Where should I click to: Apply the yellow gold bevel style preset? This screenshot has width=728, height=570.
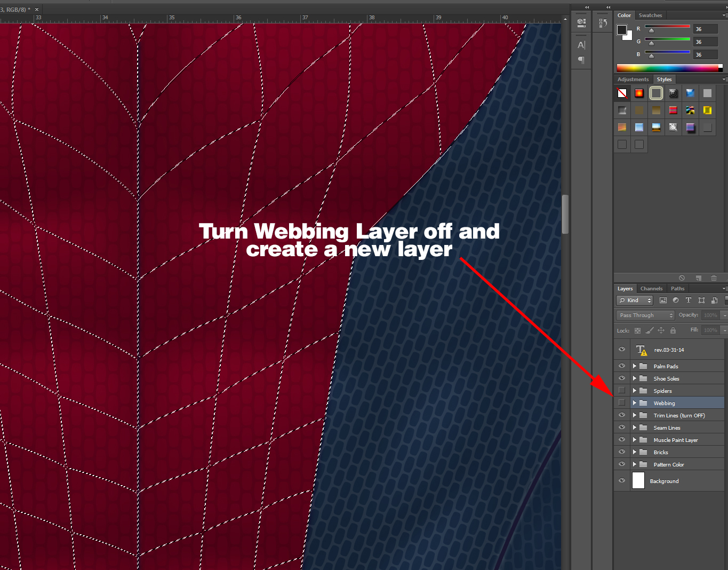707,110
